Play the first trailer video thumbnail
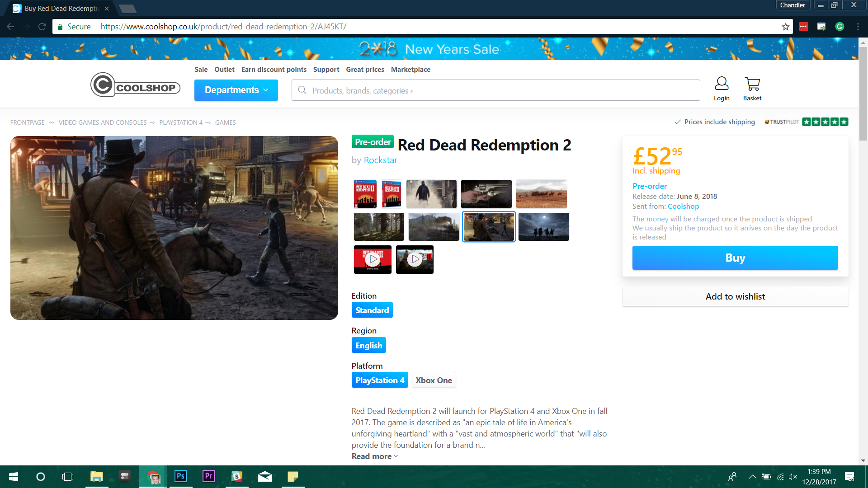Viewport: 868px width, 488px height. tap(373, 259)
